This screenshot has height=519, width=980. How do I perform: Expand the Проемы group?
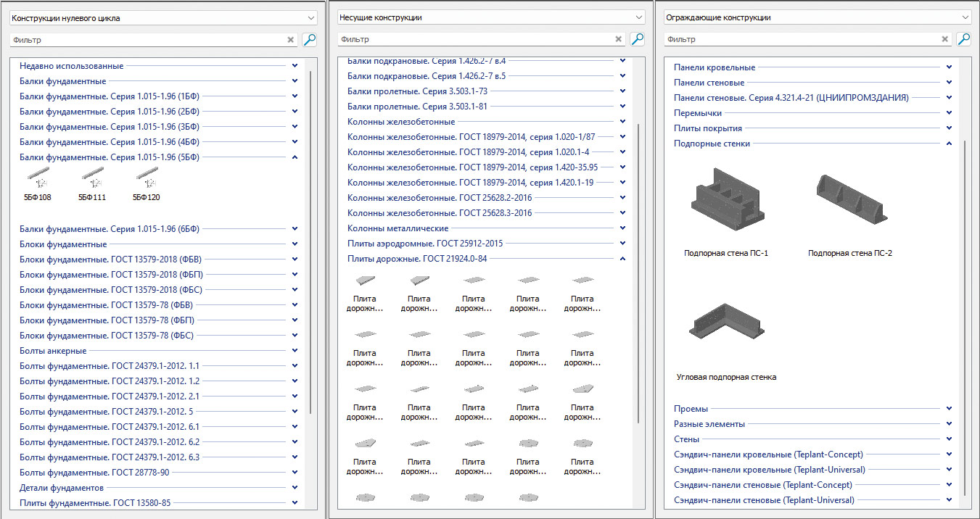(950, 409)
